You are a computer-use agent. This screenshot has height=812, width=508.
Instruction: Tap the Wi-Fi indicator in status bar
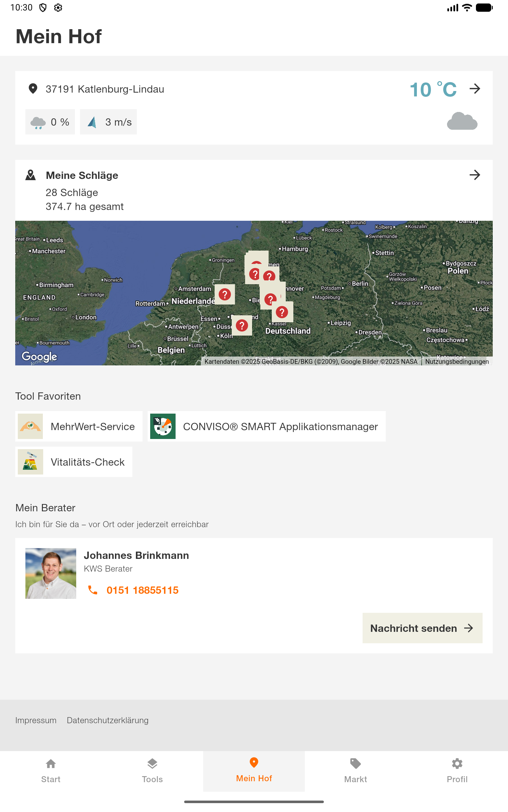[467, 7]
